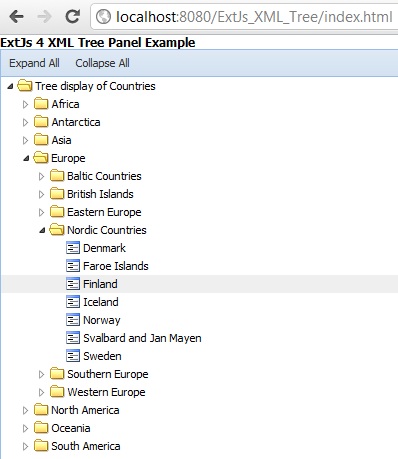Select Sweden in the tree

pos(102,356)
